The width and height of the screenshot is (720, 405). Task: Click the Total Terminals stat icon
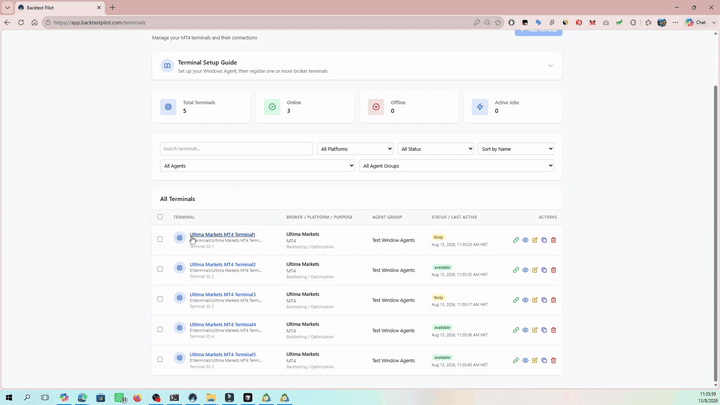click(168, 107)
